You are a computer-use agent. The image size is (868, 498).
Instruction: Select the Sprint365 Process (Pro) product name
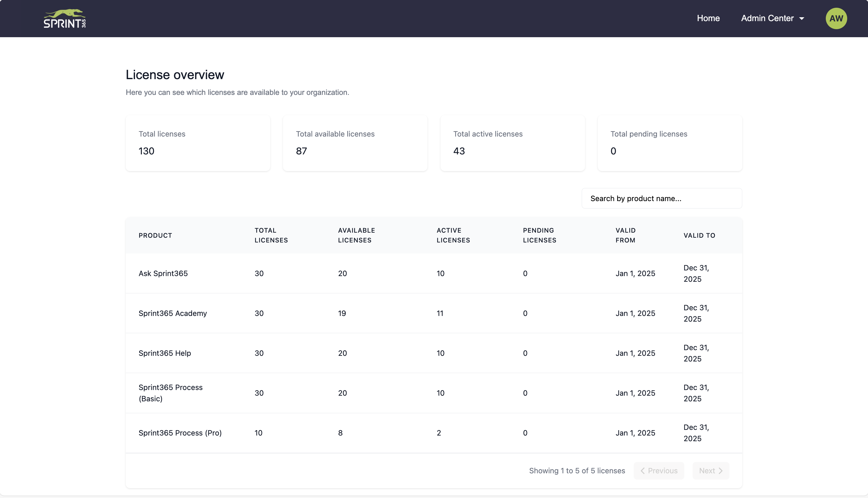(x=180, y=433)
